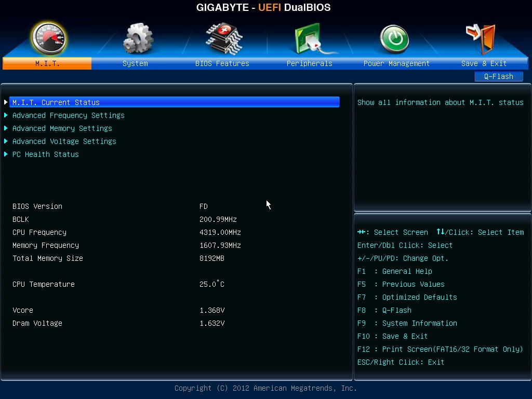Click the ESC/Right Click: Exit hint
Screen dimensions: 532x399
click(401, 362)
